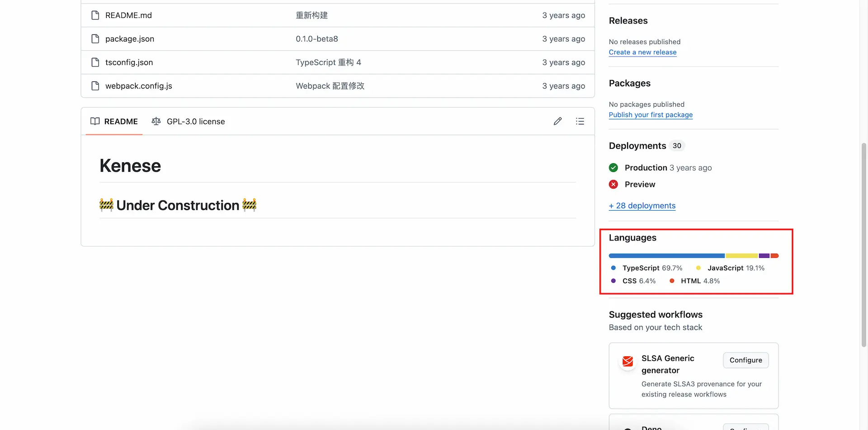This screenshot has width=868, height=430.
Task: Open the Create a new release link
Action: [642, 52]
